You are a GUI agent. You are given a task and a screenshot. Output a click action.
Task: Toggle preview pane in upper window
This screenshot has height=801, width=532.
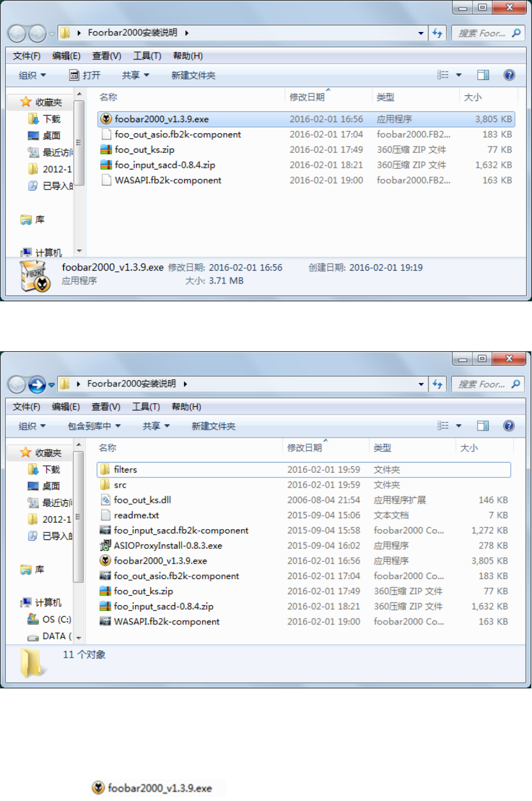tap(483, 75)
